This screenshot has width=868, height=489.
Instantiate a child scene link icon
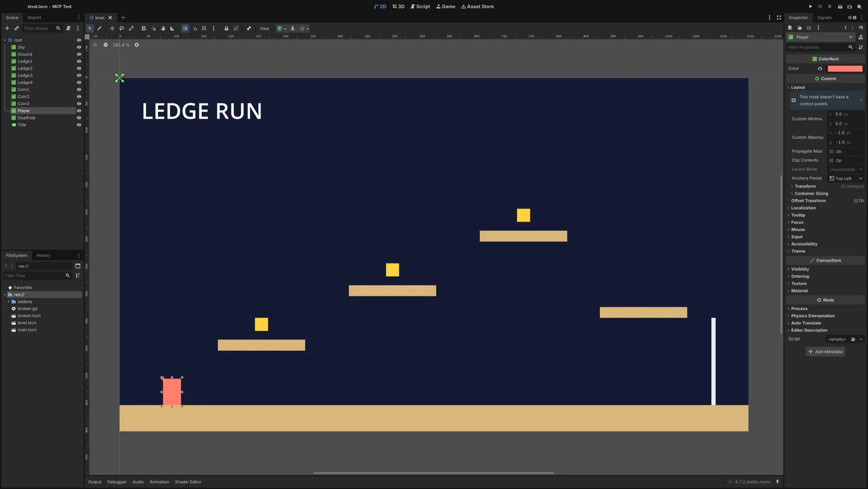click(x=16, y=28)
